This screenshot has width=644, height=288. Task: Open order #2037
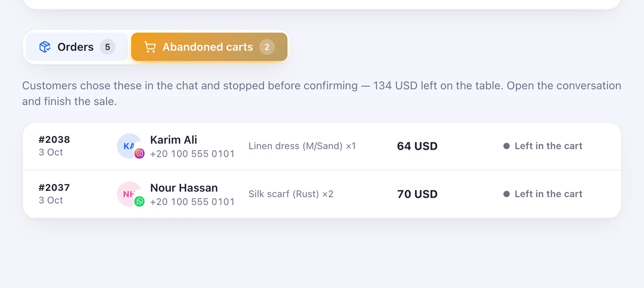(54, 188)
